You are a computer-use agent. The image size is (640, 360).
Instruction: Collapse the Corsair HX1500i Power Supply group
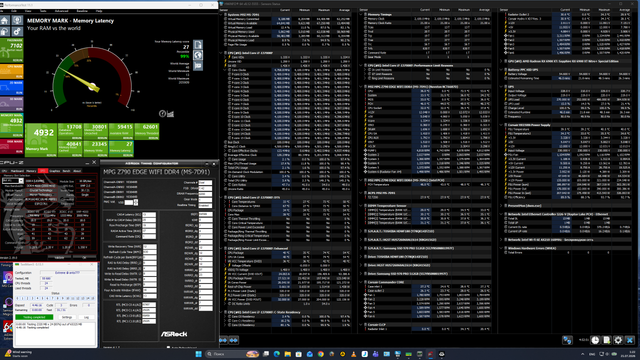[x=502, y=125]
